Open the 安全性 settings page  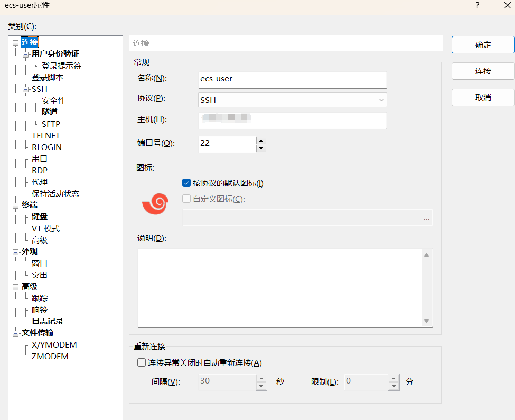pos(53,101)
